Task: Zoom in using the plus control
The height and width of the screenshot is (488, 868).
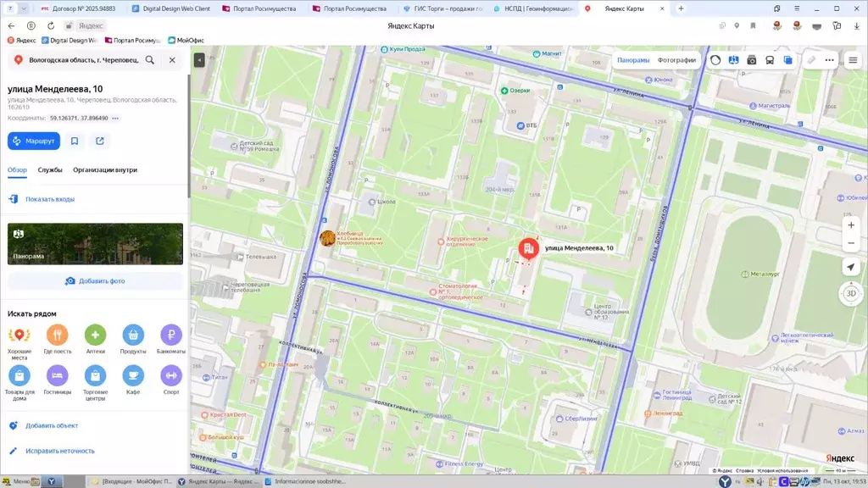Action: 850,225
